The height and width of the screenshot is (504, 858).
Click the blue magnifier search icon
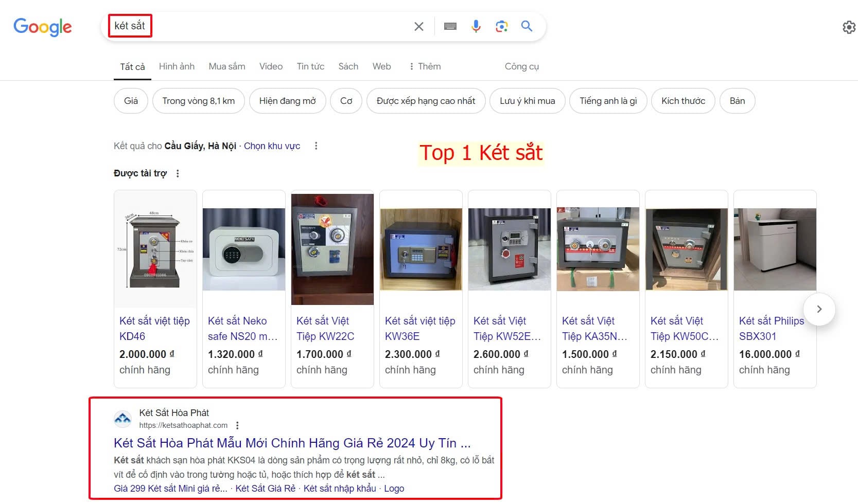coord(527,26)
